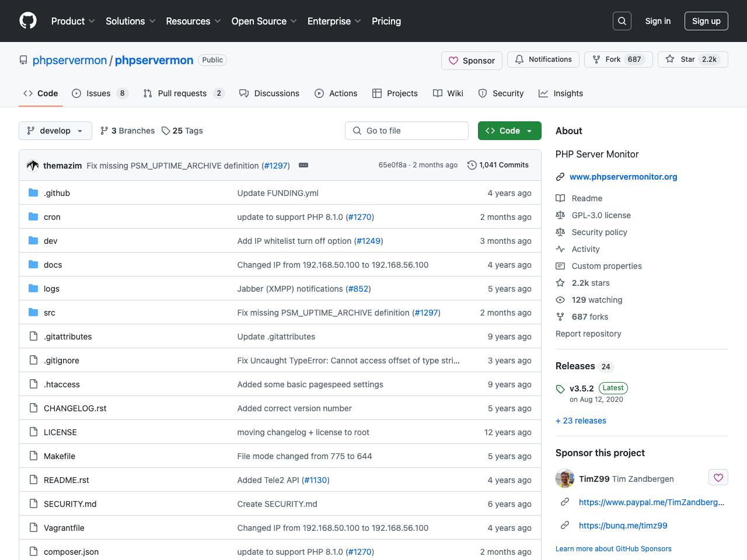Image resolution: width=747 pixels, height=560 pixels.
Task: Switch to the Discussions tab
Action: coord(269,93)
